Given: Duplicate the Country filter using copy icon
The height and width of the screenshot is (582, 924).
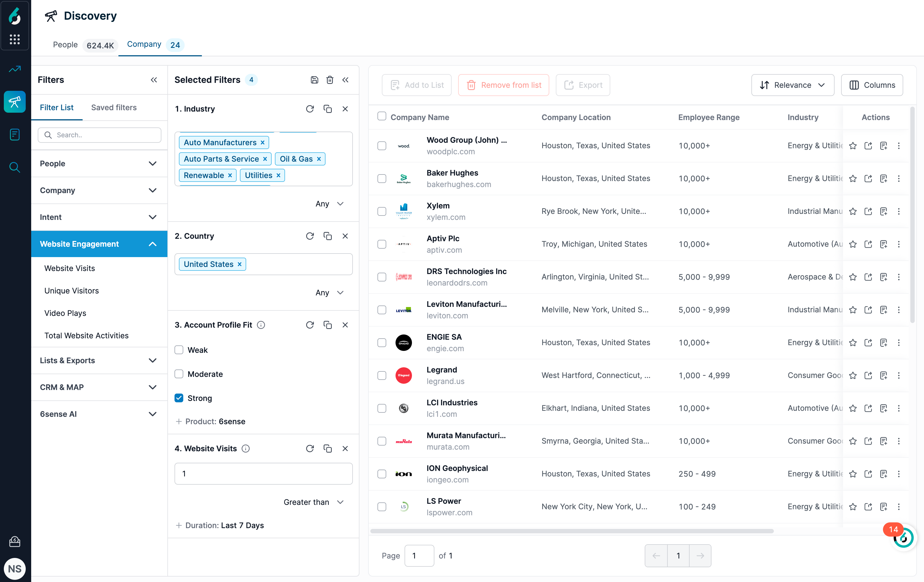Looking at the screenshot, I should [x=328, y=236].
